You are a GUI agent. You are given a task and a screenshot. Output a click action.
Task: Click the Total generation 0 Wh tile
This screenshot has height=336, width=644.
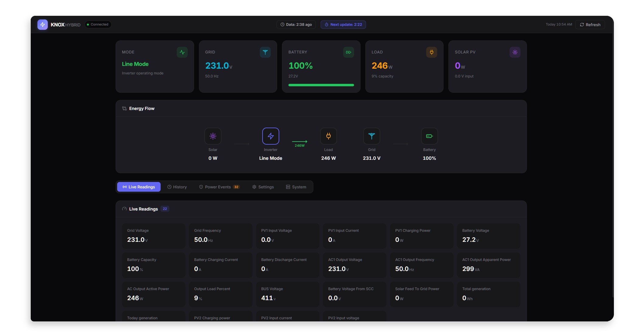pos(489,294)
